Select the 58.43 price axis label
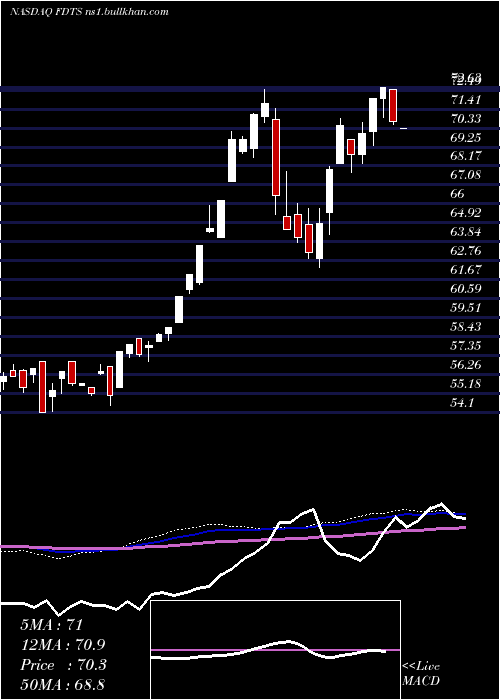 tap(466, 327)
